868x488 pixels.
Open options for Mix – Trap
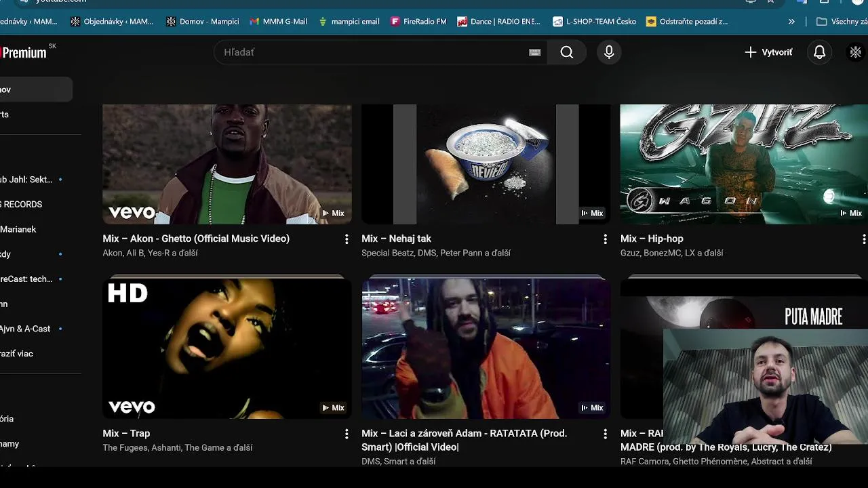(x=347, y=434)
